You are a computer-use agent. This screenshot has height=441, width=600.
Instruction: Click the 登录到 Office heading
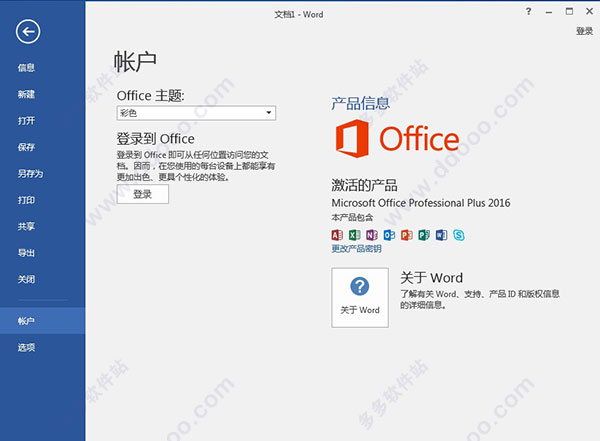click(x=155, y=139)
